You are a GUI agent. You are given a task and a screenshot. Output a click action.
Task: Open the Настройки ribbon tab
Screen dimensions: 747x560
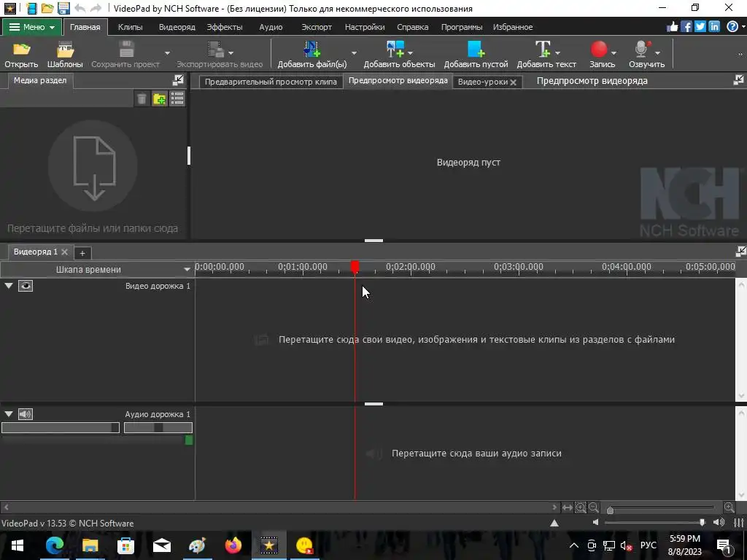click(x=365, y=27)
